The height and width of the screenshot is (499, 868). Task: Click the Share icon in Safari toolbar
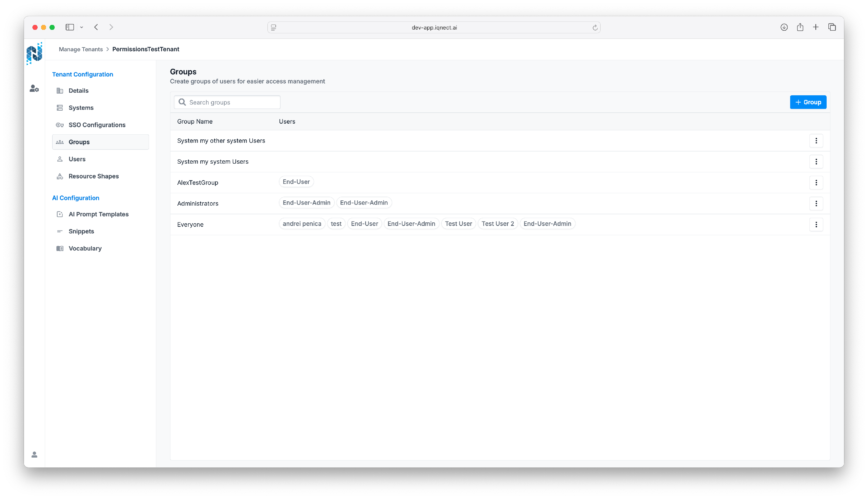800,27
